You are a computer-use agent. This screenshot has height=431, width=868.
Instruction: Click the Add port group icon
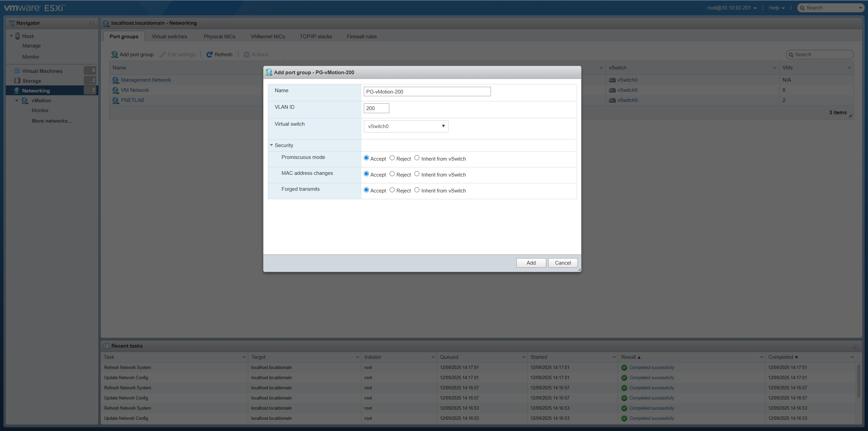coord(114,54)
